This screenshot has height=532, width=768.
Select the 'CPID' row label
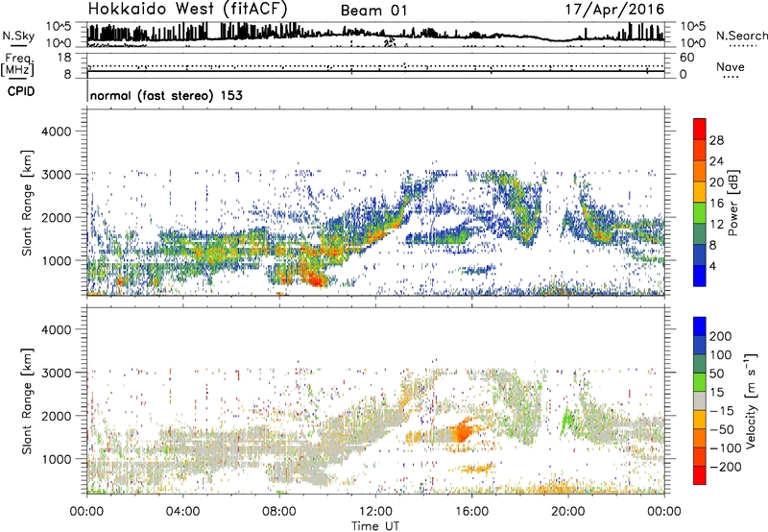(21, 91)
